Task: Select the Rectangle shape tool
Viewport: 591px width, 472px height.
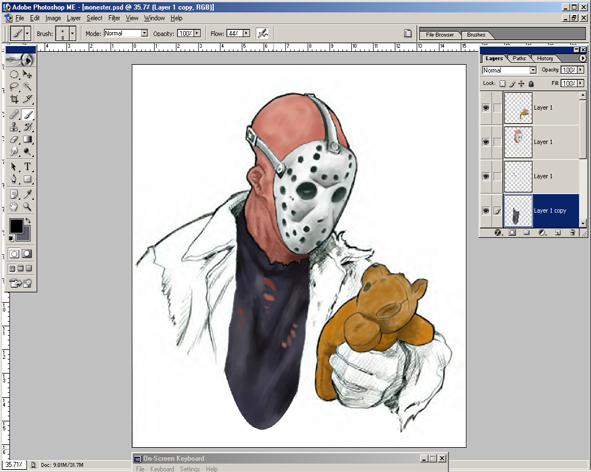Action: (x=27, y=179)
